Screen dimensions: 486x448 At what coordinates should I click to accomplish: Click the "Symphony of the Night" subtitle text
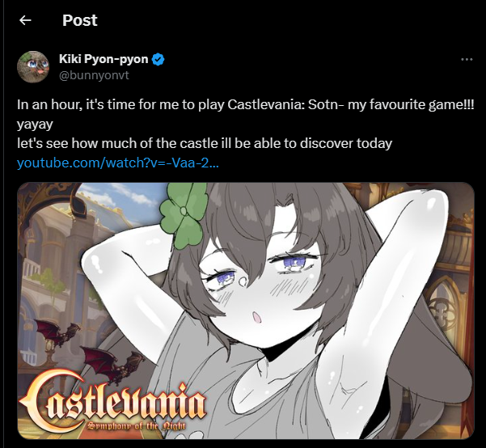click(x=136, y=425)
